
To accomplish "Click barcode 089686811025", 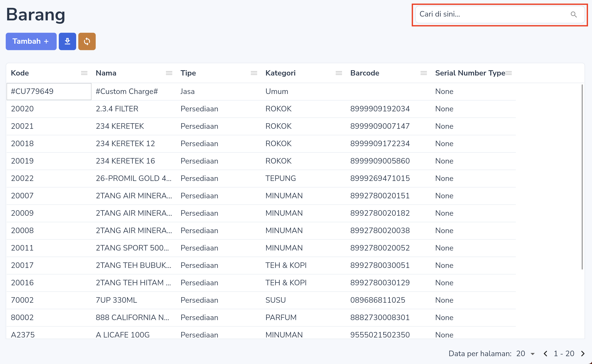I will pyautogui.click(x=377, y=300).
